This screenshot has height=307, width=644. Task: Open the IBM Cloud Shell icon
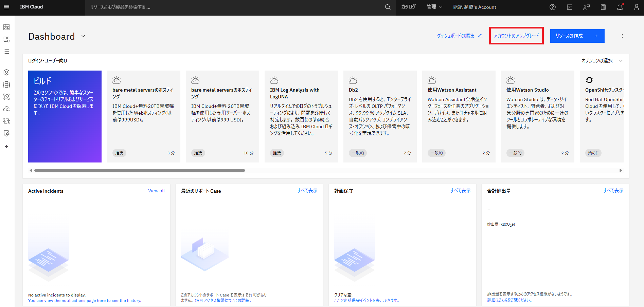pyautogui.click(x=570, y=7)
